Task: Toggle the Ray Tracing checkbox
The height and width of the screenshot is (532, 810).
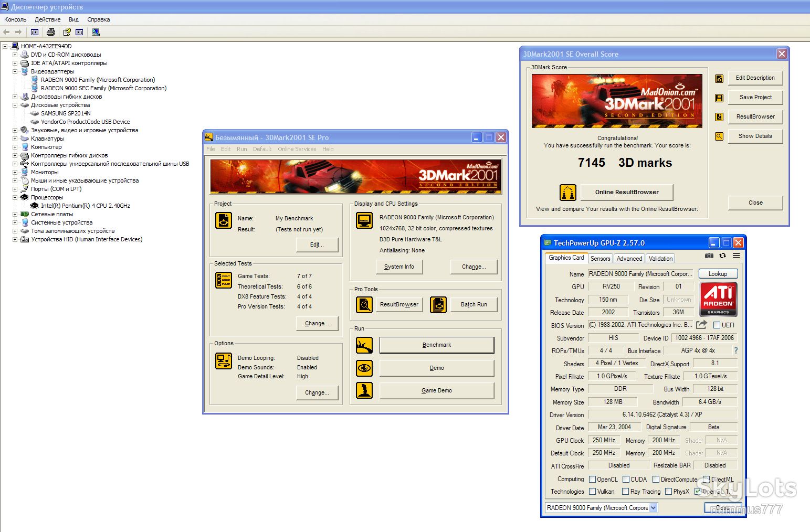Action: pyautogui.click(x=625, y=492)
